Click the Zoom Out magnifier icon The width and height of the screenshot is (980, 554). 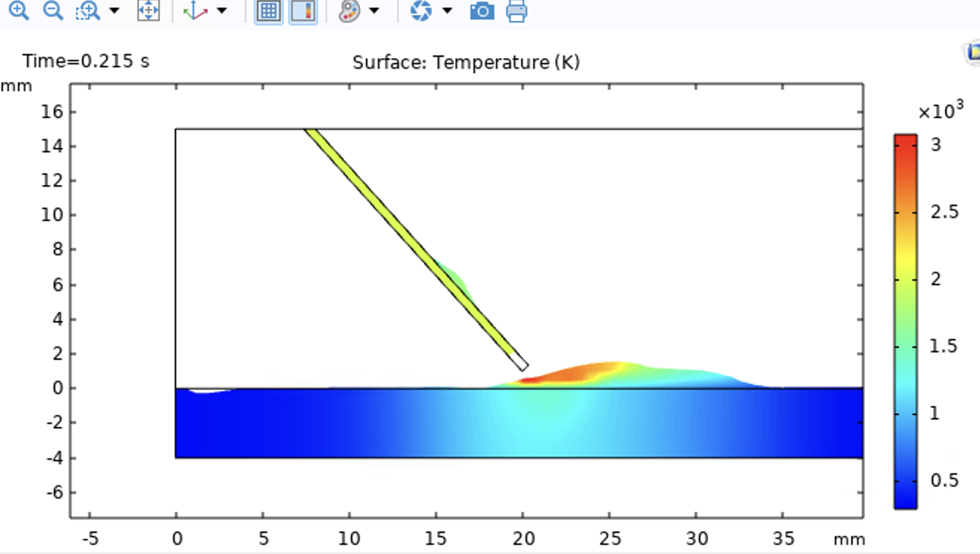(53, 10)
